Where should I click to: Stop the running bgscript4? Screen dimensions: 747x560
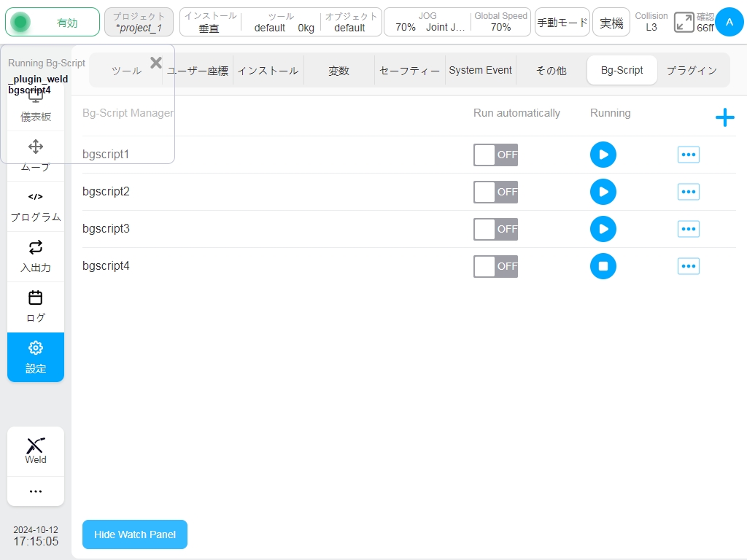[603, 266]
